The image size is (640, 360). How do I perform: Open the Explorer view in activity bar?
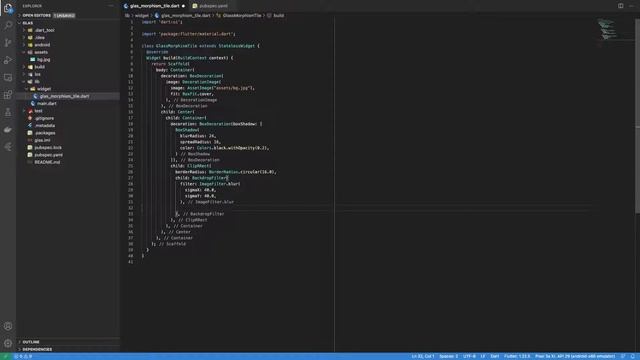[x=8, y=8]
